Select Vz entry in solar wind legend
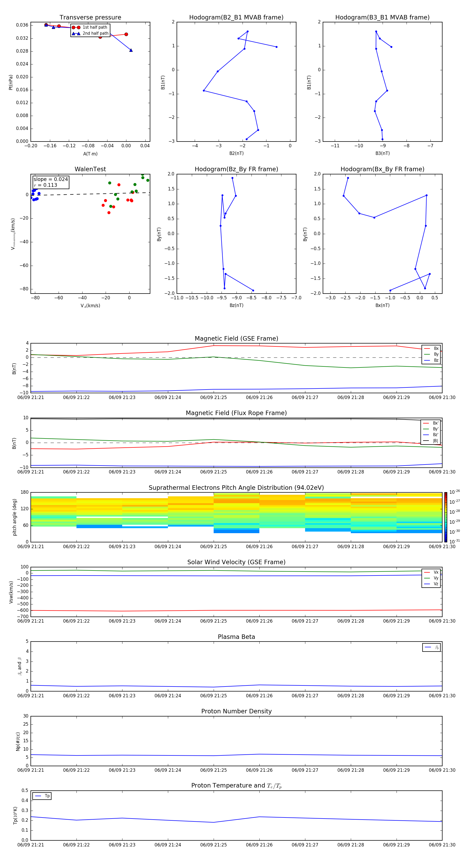473x868 pixels. pyautogui.click(x=431, y=584)
